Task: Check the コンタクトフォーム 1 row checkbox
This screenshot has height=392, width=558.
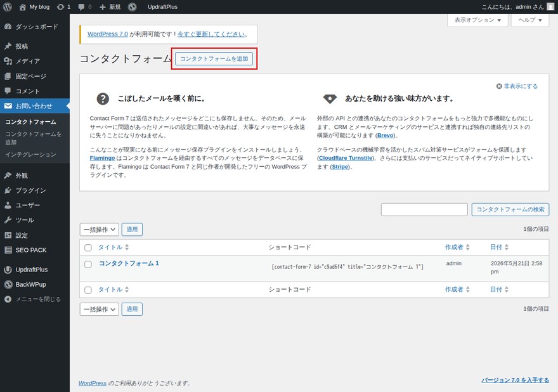Action: 88,264
